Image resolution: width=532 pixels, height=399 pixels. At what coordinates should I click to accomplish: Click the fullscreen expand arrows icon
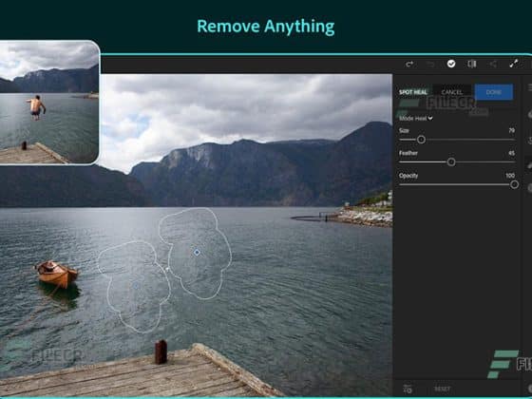pyautogui.click(x=514, y=64)
